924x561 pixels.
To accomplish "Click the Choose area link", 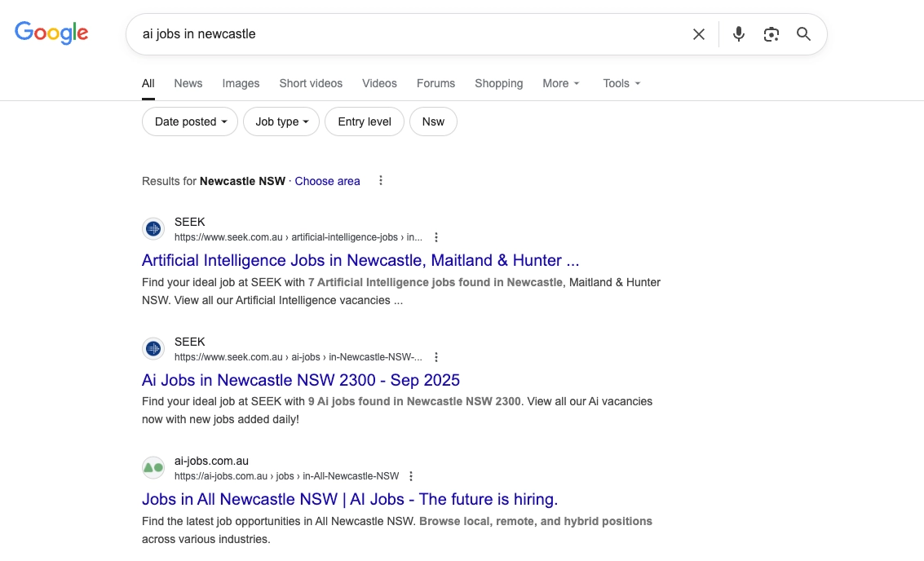I will pyautogui.click(x=327, y=181).
